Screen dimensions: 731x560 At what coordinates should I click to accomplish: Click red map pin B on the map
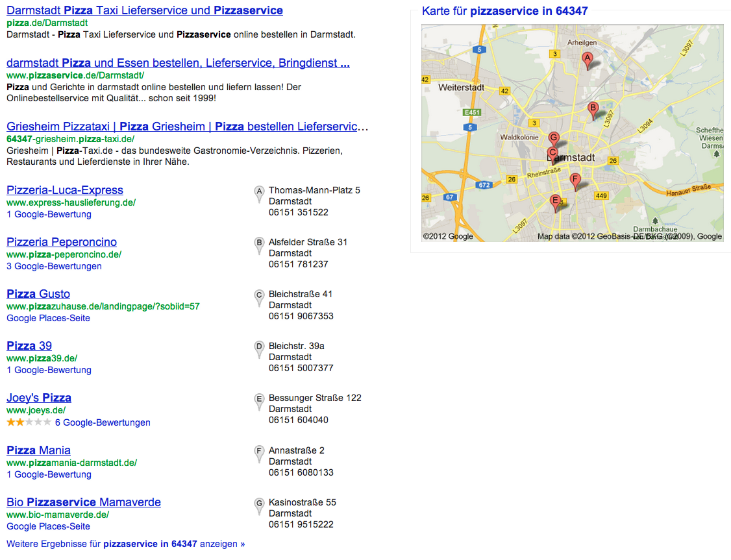(x=592, y=109)
